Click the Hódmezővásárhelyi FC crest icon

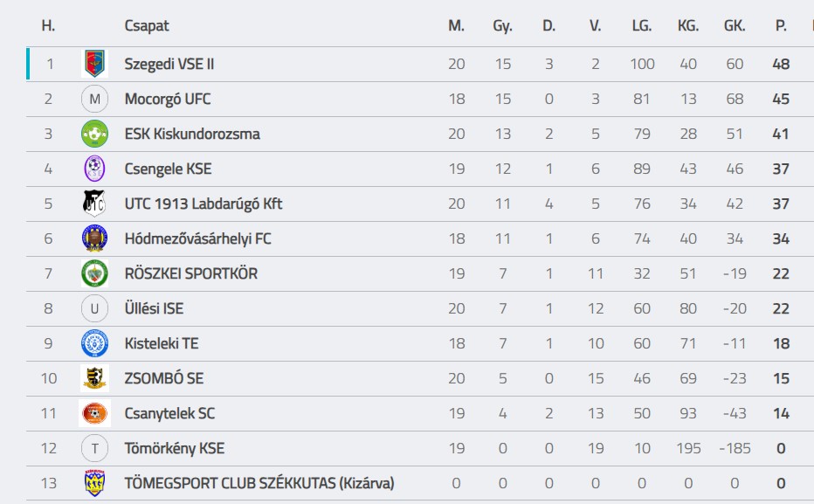tap(94, 238)
